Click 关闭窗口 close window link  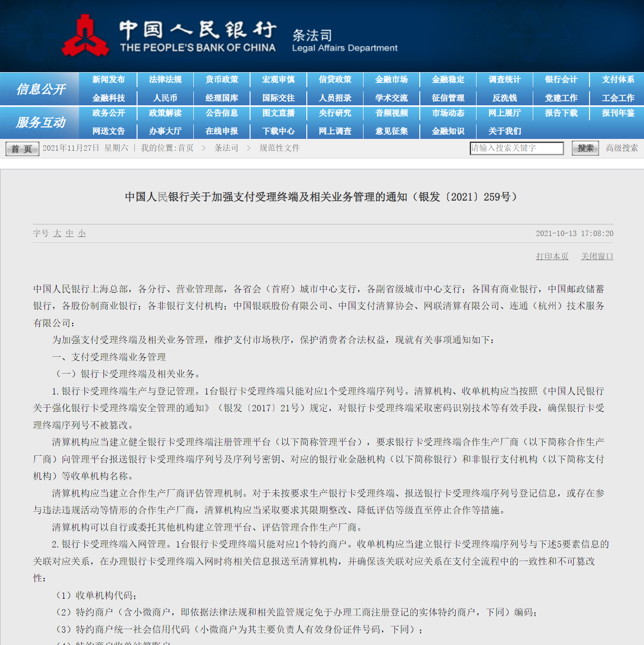[597, 256]
